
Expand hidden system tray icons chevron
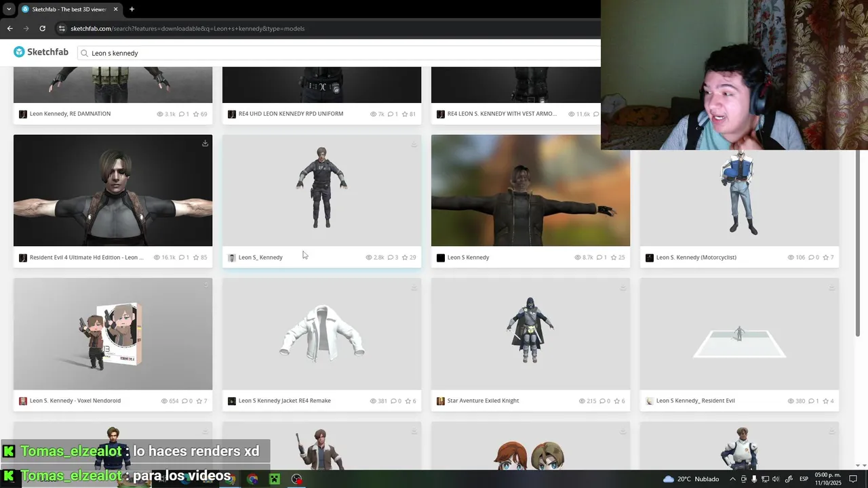tap(732, 479)
